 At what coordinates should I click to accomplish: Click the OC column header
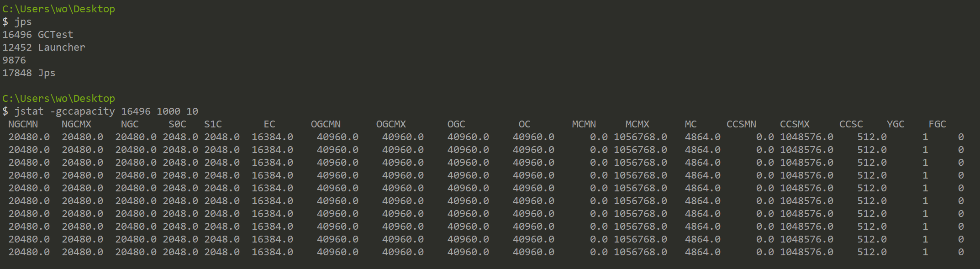(x=524, y=124)
